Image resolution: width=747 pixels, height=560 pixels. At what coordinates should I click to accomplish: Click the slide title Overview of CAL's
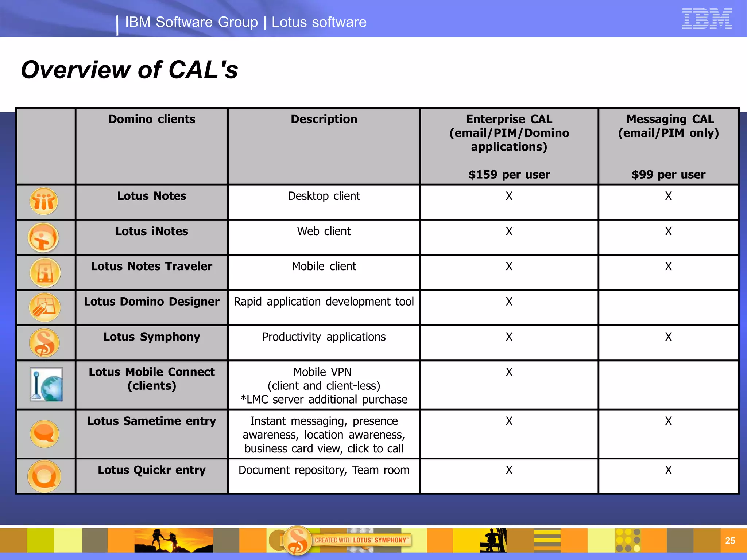point(129,69)
